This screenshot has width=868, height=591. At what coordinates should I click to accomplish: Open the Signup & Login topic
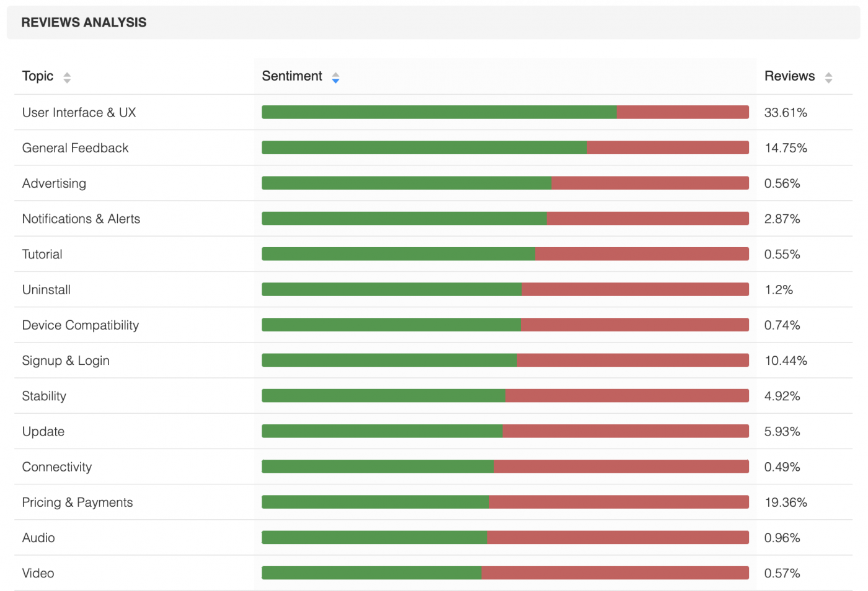click(66, 361)
